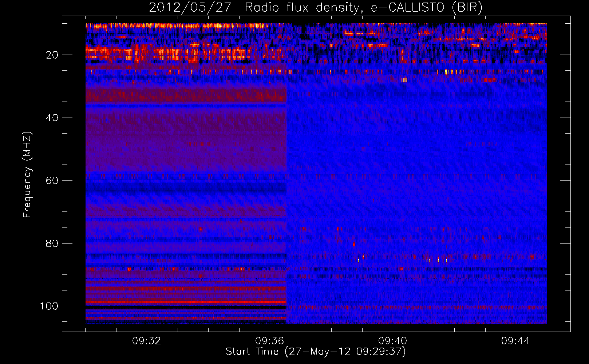Click the 09:44 time tick label

pyautogui.click(x=516, y=341)
